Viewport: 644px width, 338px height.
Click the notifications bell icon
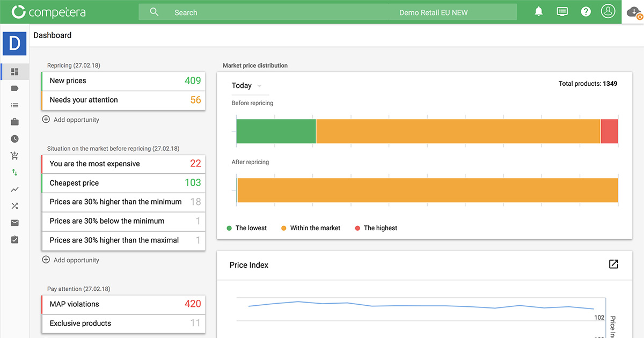pyautogui.click(x=538, y=11)
